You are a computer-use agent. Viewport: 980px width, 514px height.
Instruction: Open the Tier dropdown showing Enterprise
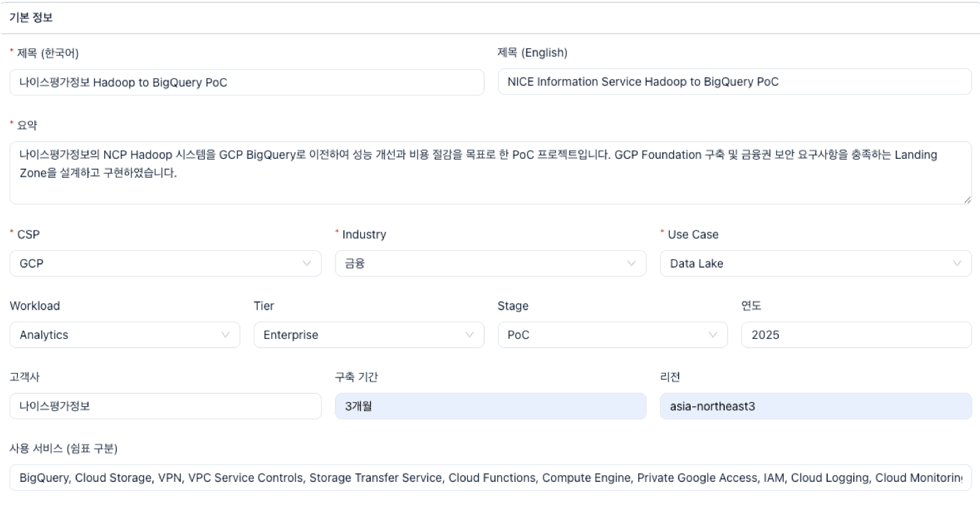click(369, 335)
